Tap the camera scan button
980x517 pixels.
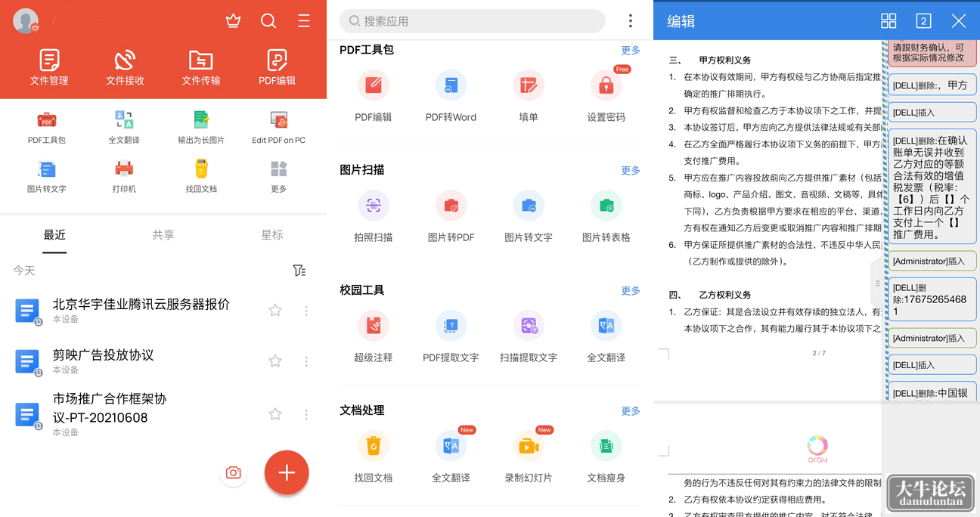(234, 472)
